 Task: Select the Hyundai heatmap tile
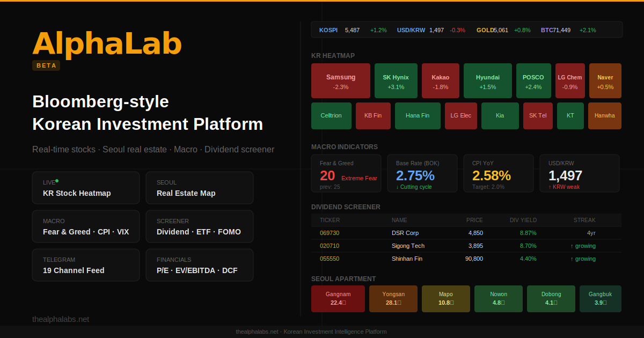(488, 81)
